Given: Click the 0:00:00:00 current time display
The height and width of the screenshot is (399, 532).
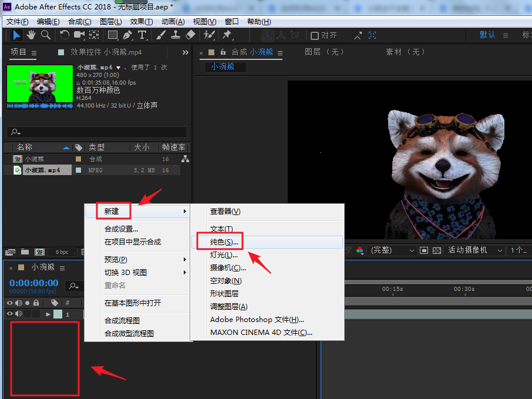Looking at the screenshot, I should point(34,283).
